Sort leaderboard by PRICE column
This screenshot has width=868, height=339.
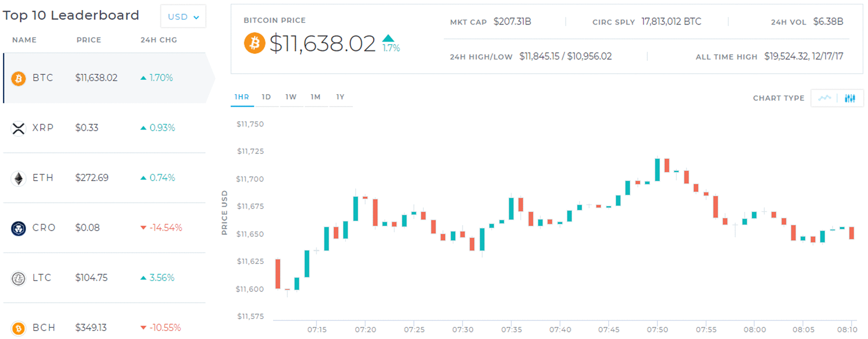(x=89, y=40)
